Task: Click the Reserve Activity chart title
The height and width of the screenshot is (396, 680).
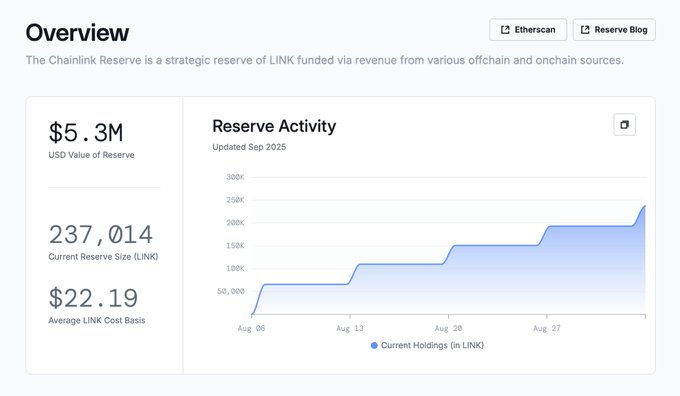Action: coord(274,126)
